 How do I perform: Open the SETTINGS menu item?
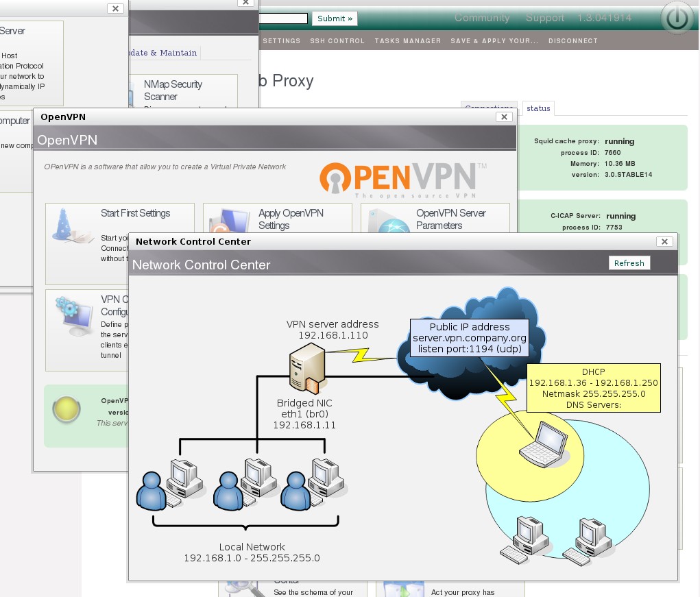[281, 40]
